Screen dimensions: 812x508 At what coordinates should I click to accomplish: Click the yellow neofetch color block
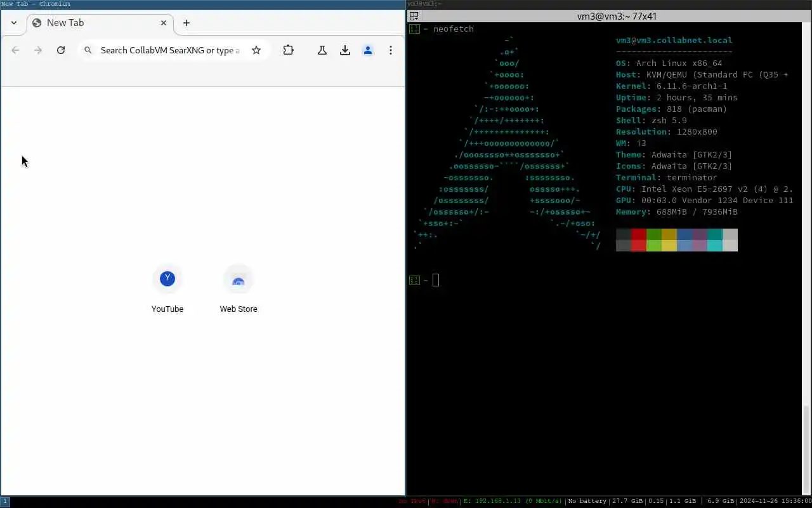[669, 246]
